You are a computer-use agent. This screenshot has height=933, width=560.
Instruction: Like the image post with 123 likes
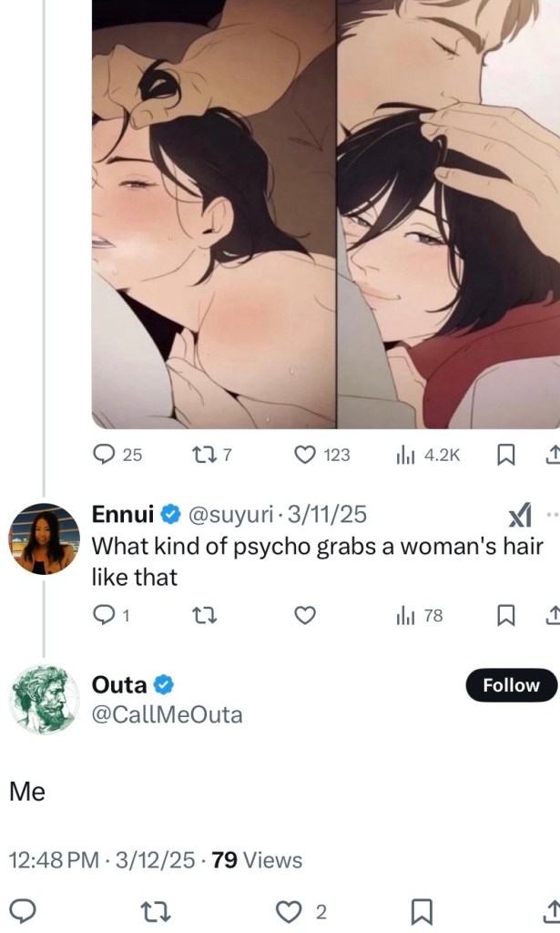coord(305,455)
